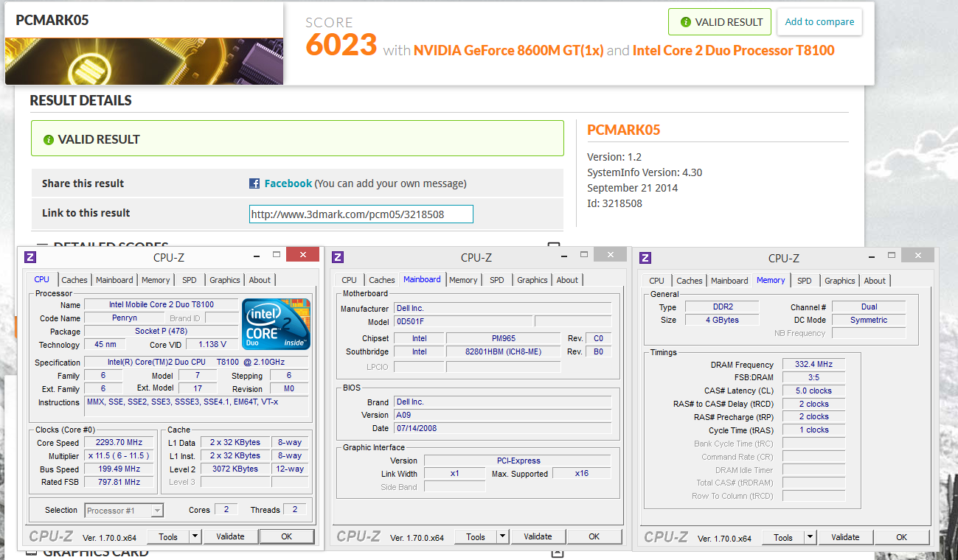
Task: Click the Tools button in the Memory-tab window
Action: pyautogui.click(x=783, y=537)
